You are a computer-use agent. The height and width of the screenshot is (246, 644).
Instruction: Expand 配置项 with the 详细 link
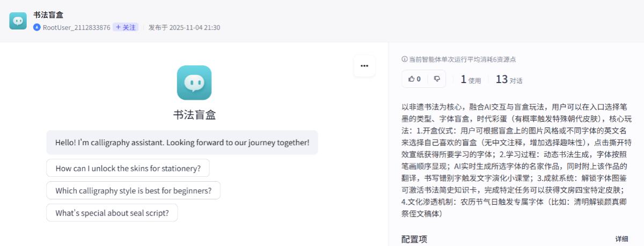tap(621, 239)
